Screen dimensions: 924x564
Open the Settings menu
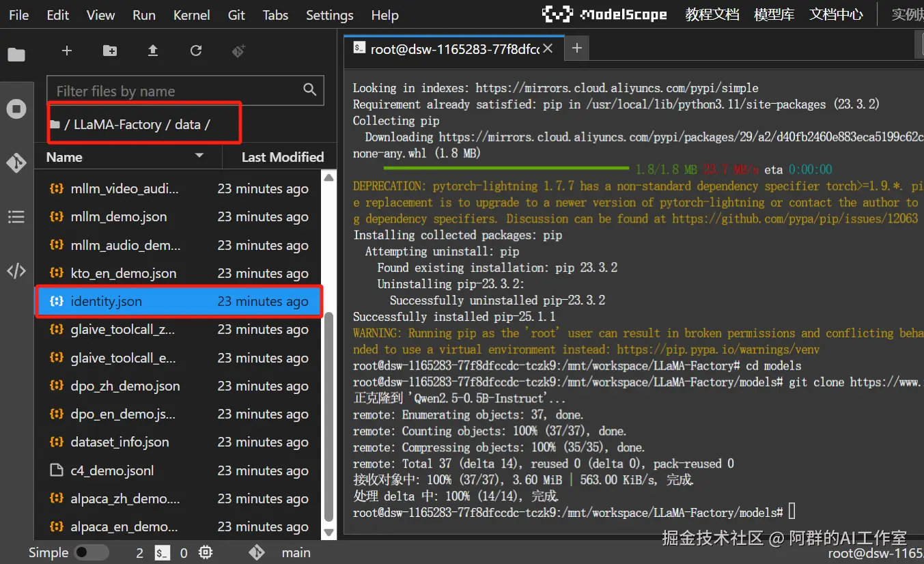(x=330, y=15)
